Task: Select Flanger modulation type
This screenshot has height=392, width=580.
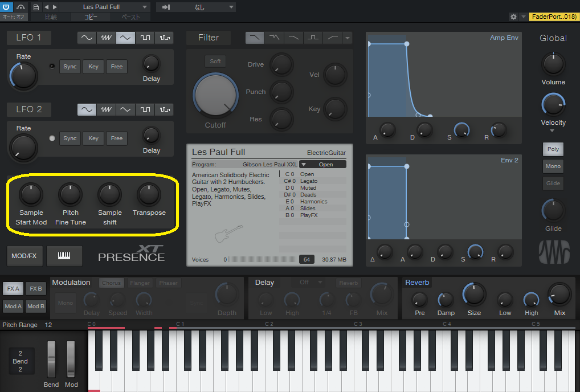Action: tap(140, 283)
